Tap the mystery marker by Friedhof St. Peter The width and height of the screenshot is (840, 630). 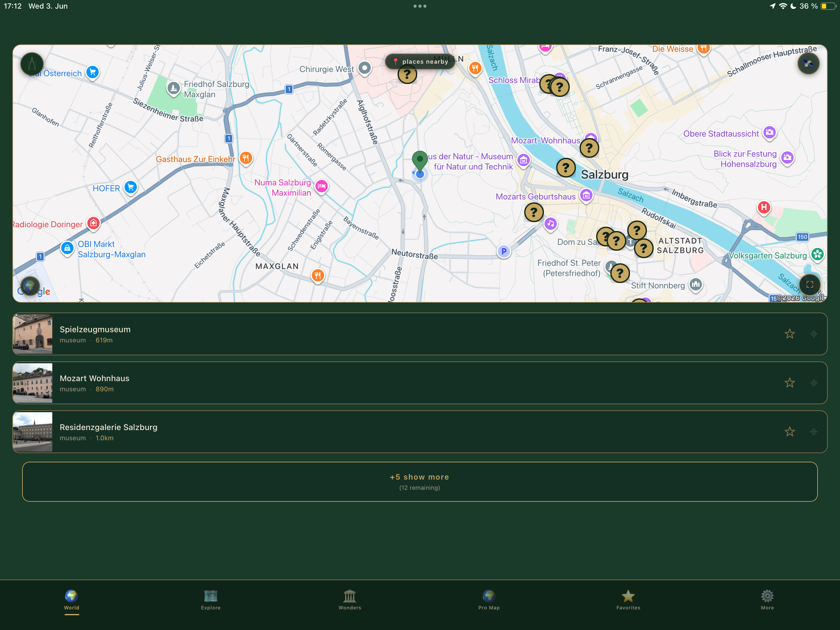click(620, 273)
